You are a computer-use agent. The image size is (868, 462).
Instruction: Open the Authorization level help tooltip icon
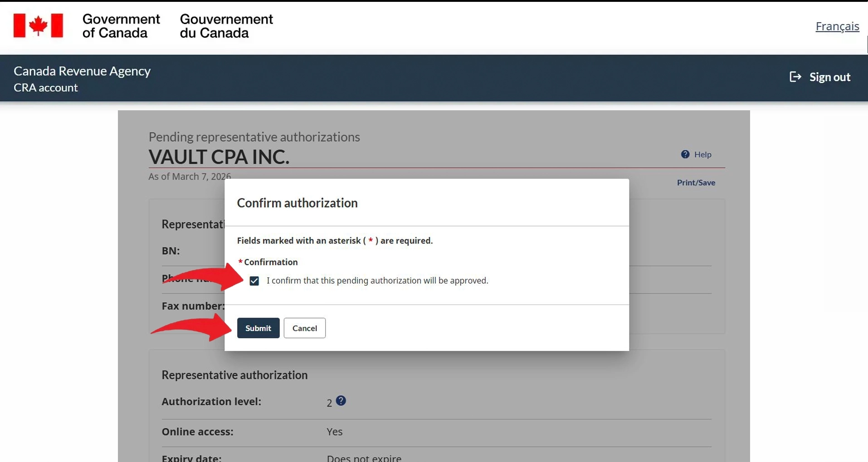pyautogui.click(x=341, y=401)
